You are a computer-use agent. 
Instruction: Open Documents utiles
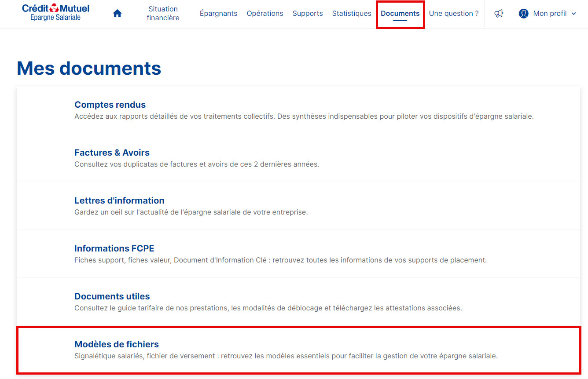click(112, 296)
